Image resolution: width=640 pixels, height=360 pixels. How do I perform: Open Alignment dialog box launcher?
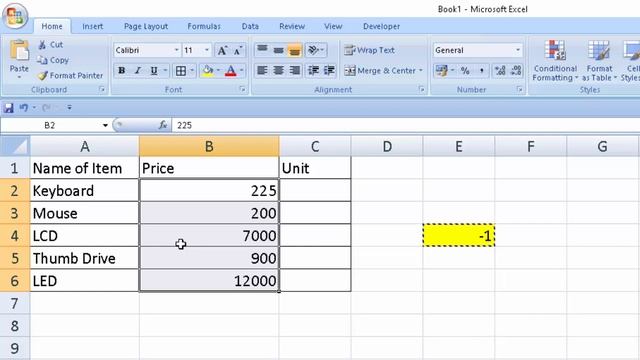[422, 89]
